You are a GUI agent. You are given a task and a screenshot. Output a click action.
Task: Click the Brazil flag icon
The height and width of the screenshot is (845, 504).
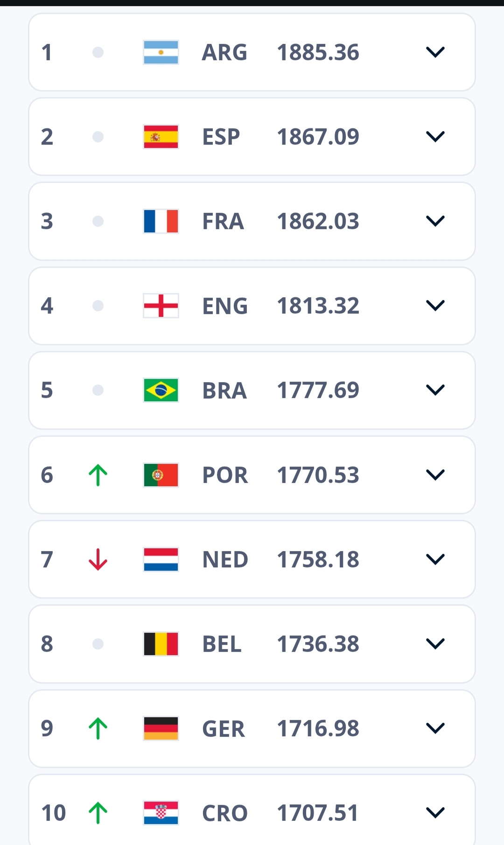(161, 390)
